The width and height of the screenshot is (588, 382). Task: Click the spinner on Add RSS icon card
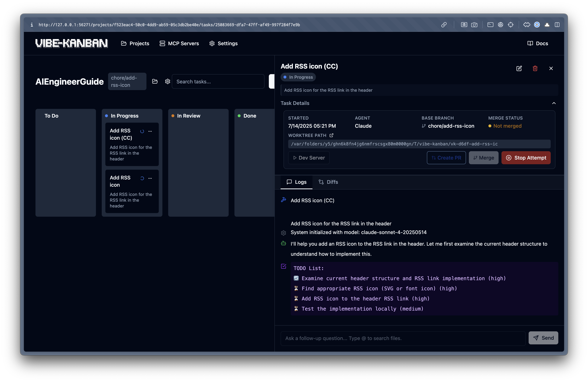tap(142, 178)
